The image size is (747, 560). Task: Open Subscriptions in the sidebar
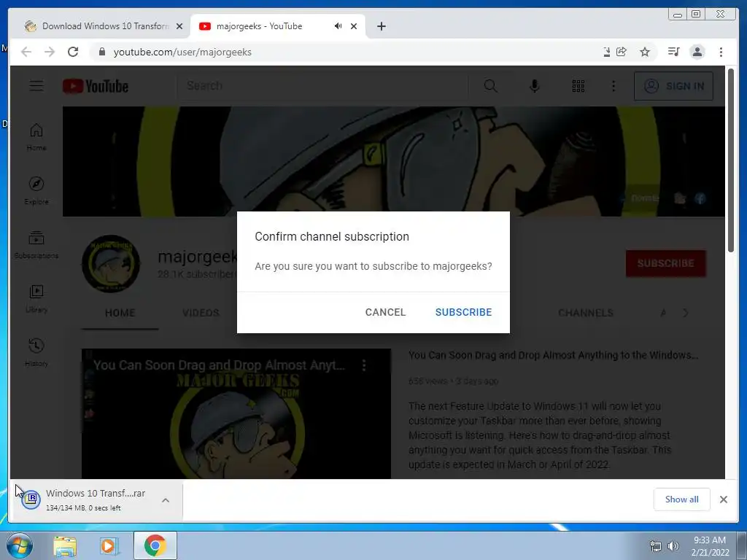pos(36,245)
